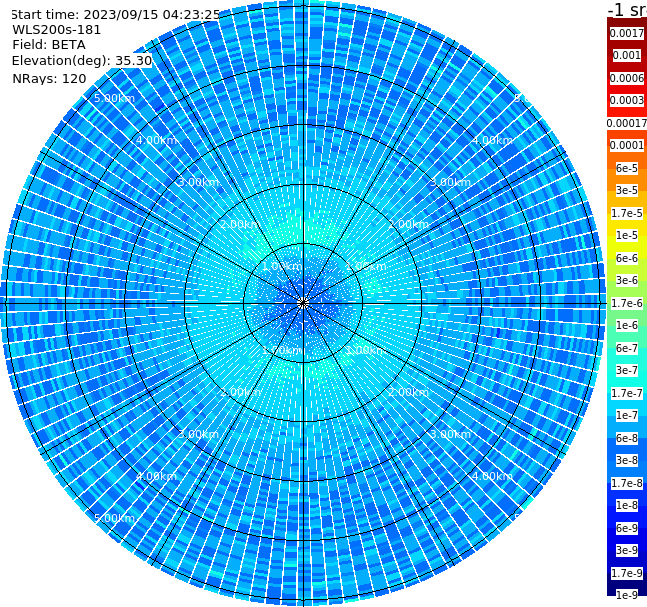Select the 4.00km label in lower-left quadrant
Screen dimensions: 647x607
click(x=156, y=476)
